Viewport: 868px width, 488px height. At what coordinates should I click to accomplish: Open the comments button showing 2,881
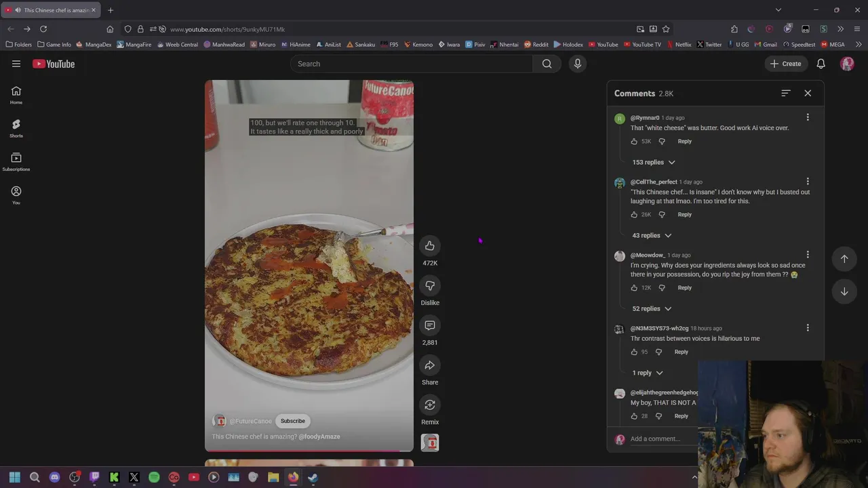click(430, 325)
